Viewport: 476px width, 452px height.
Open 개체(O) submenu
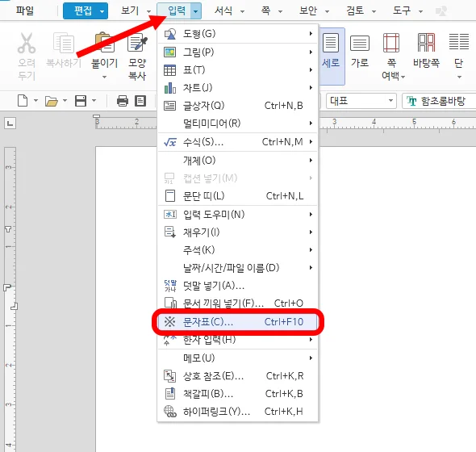pyautogui.click(x=238, y=160)
